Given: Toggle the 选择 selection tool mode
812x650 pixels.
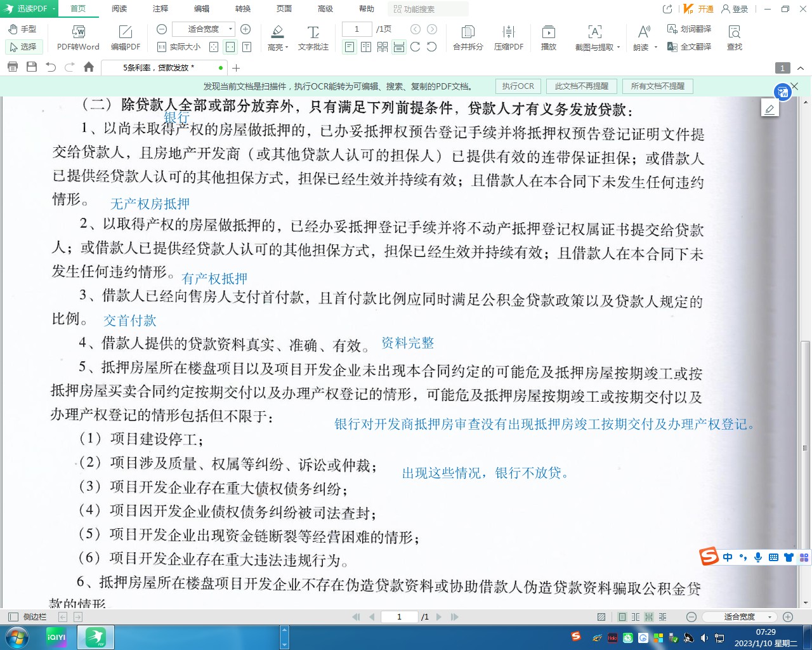Looking at the screenshot, I should pyautogui.click(x=23, y=47).
